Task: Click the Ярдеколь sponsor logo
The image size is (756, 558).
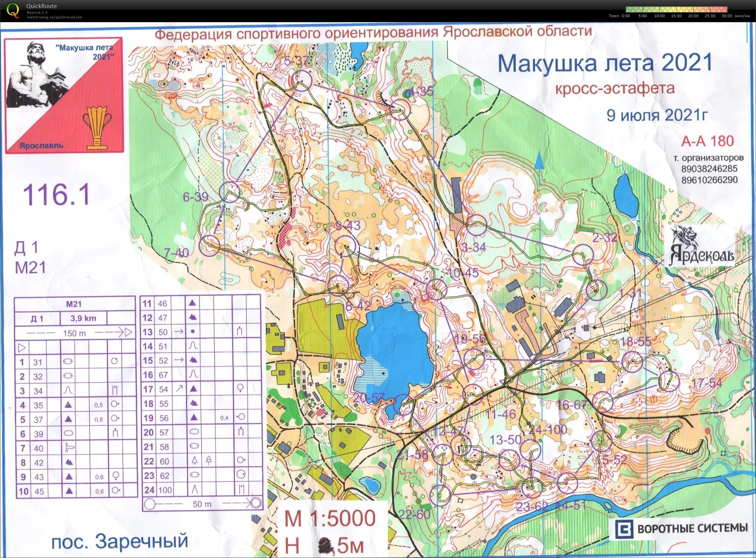Action: click(x=702, y=246)
